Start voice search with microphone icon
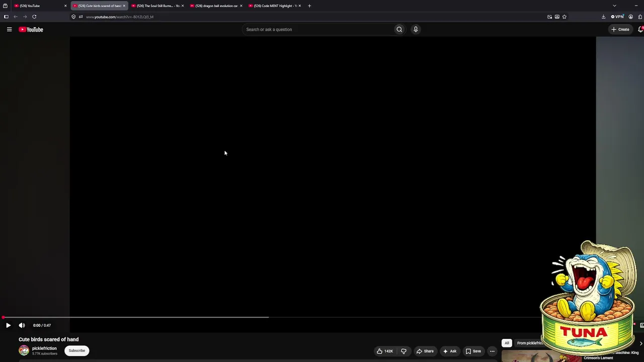Viewport: 644px width, 362px height. pyautogui.click(x=416, y=30)
